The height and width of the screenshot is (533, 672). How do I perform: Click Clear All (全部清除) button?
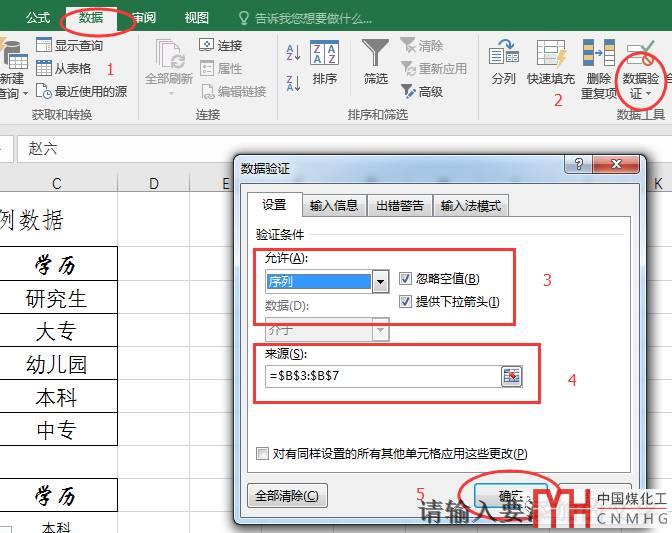(x=287, y=496)
